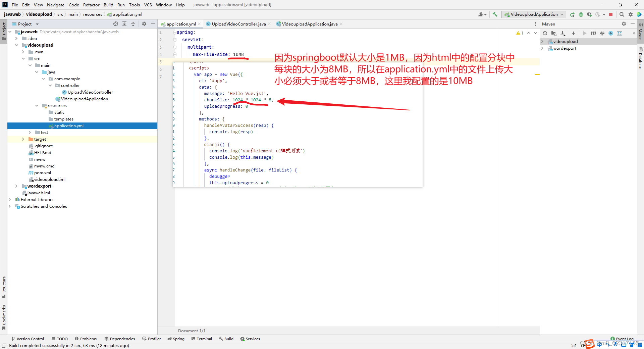The height and width of the screenshot is (349, 644).
Task: Expand all nodes in Project panel
Action: [x=124, y=24]
